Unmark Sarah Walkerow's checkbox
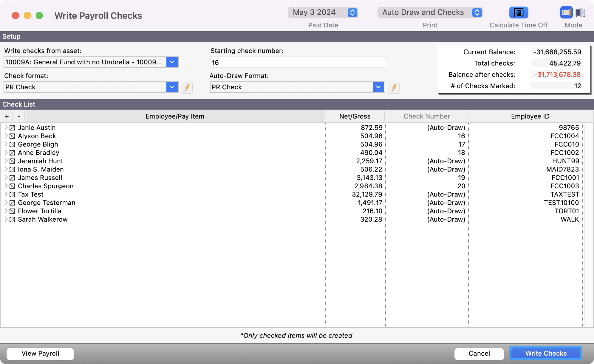594x364 pixels. pyautogui.click(x=12, y=220)
